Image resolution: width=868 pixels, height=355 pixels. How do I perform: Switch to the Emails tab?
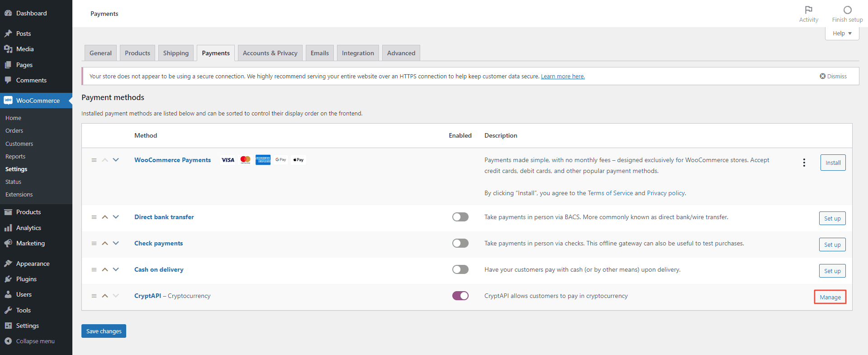[x=320, y=53]
